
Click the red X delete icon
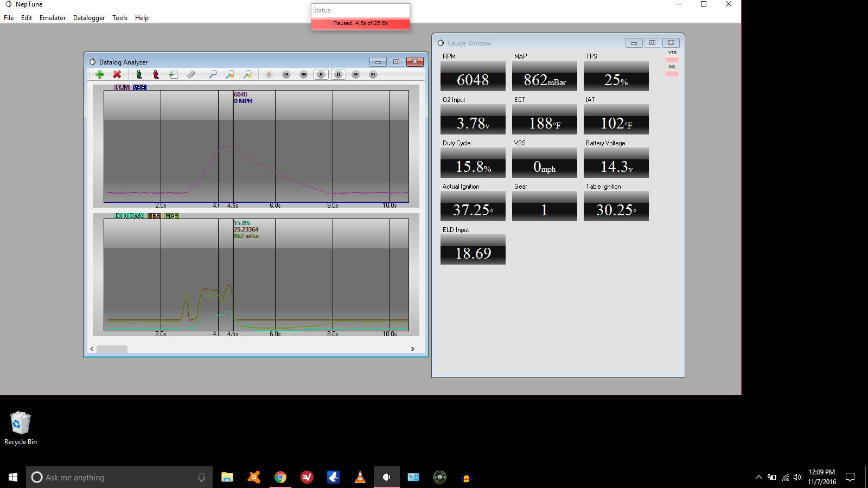[x=117, y=75]
